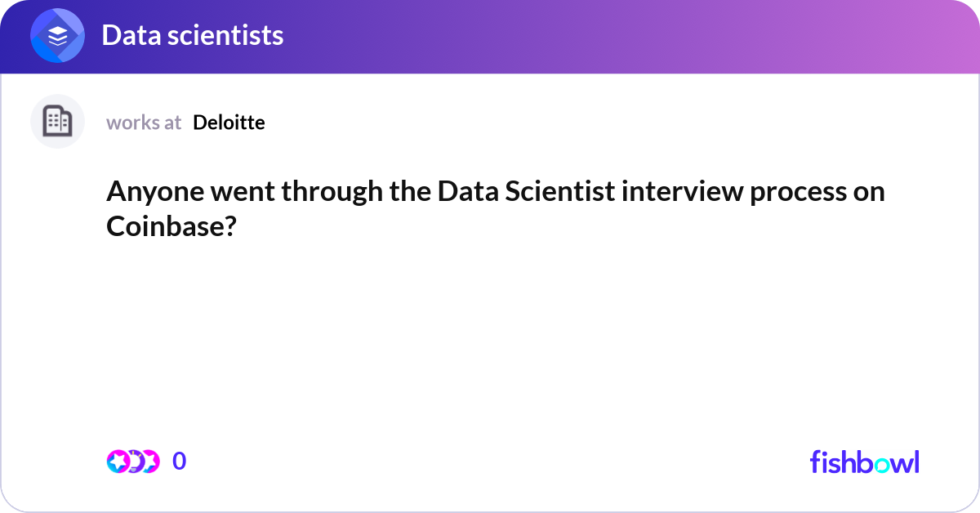This screenshot has width=980, height=513.
Task: Click the reaction count '0'
Action: (x=179, y=462)
